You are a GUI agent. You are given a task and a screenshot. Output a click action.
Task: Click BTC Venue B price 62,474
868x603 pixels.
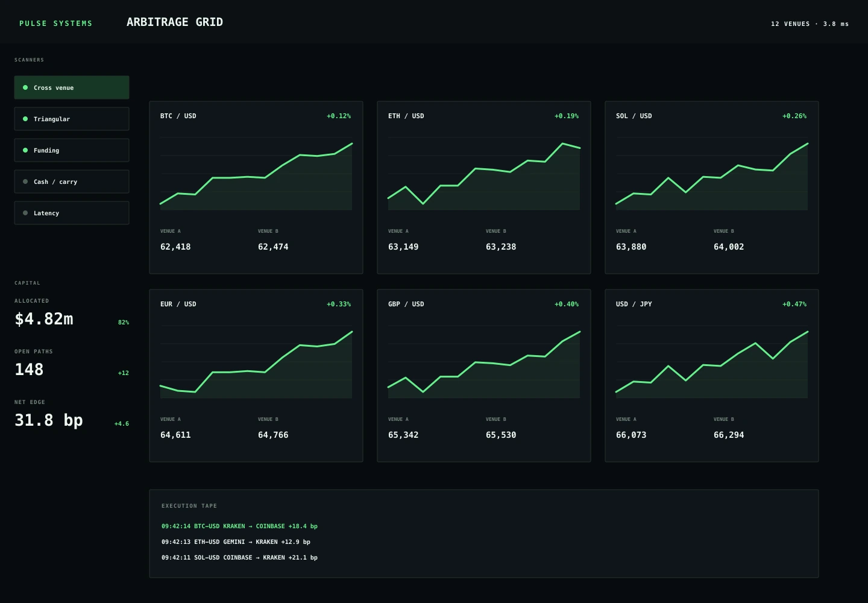[x=273, y=247]
